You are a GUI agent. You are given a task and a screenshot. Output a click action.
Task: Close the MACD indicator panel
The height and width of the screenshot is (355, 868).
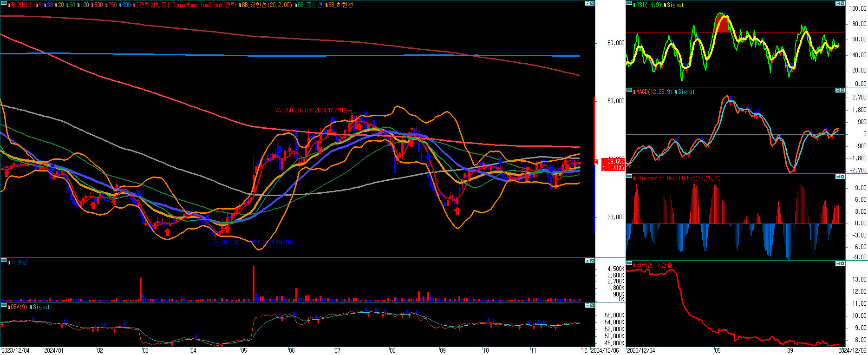[x=842, y=90]
